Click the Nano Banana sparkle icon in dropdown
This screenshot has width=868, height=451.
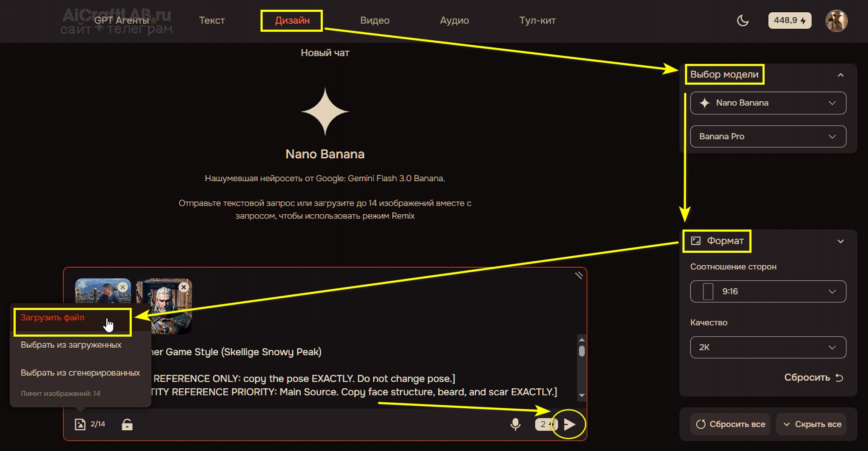[x=704, y=103]
